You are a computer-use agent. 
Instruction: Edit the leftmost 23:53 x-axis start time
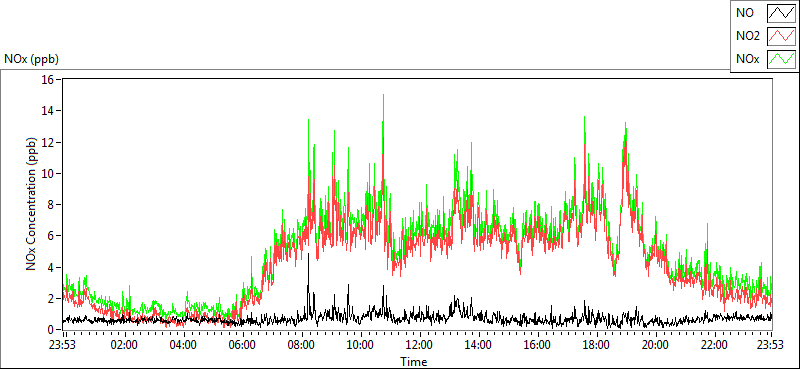(63, 344)
